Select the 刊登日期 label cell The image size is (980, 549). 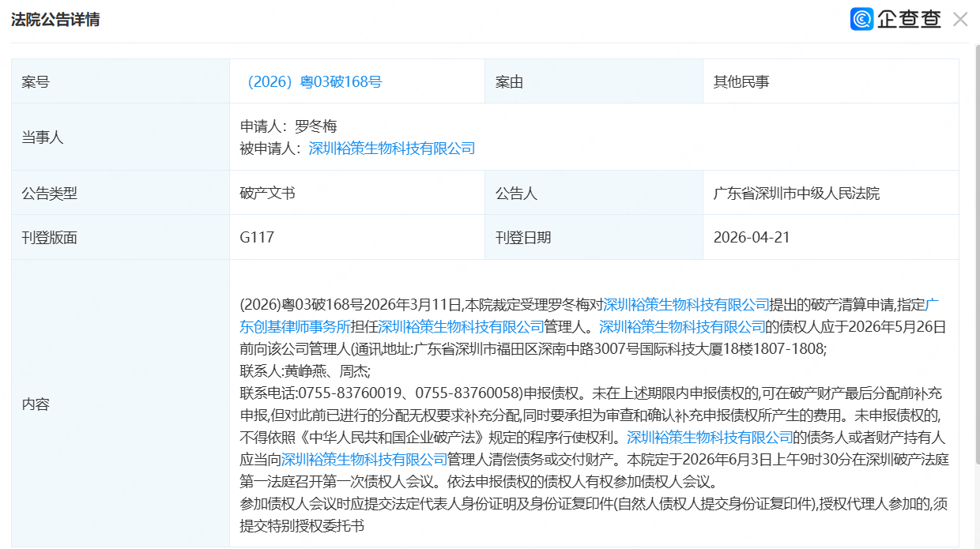(x=594, y=237)
